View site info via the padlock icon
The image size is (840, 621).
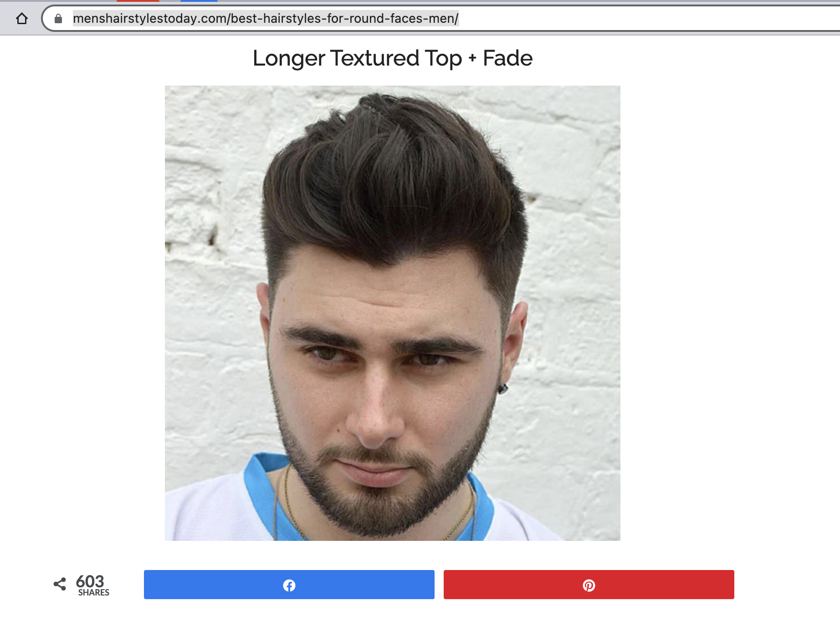58,19
